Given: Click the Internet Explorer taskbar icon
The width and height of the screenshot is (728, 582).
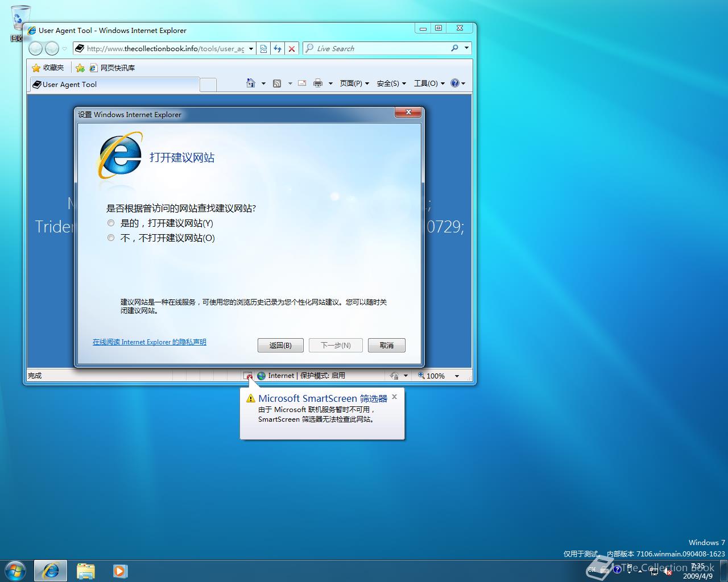Looking at the screenshot, I should [51, 571].
